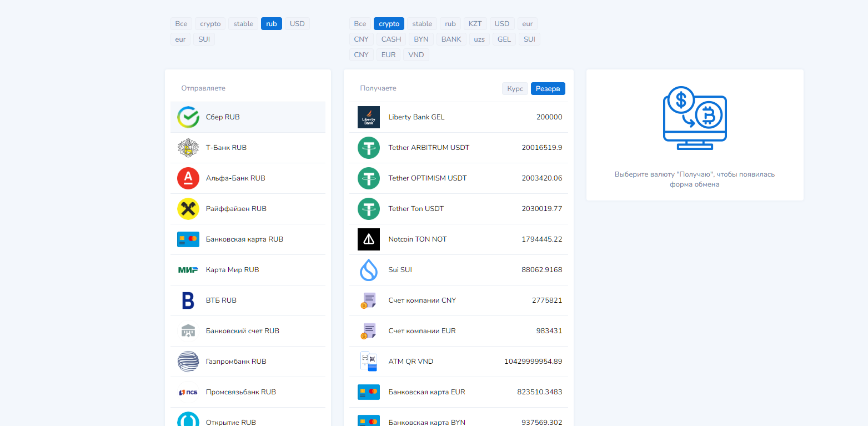Click the exchange monitor illustration with dollar and bitcoin
Screen dimensions: 868x426
(695, 118)
